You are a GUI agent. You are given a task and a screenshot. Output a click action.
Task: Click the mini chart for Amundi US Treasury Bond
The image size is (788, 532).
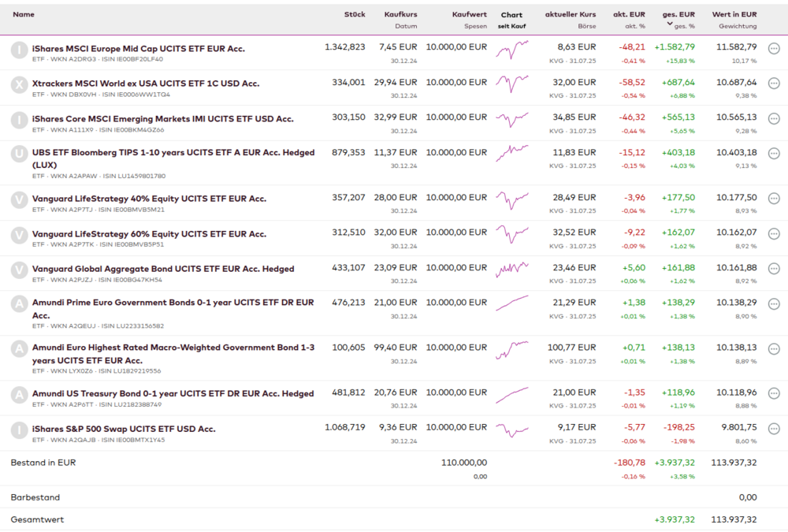[511, 393]
